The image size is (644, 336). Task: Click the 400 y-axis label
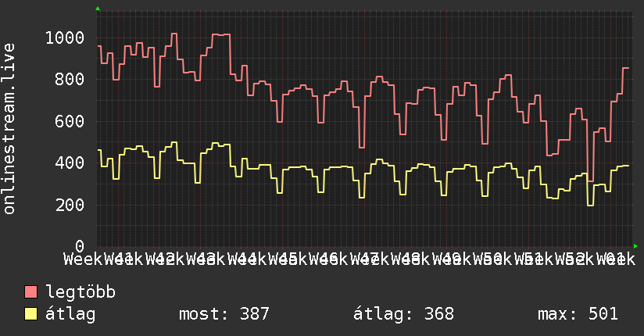pos(70,163)
